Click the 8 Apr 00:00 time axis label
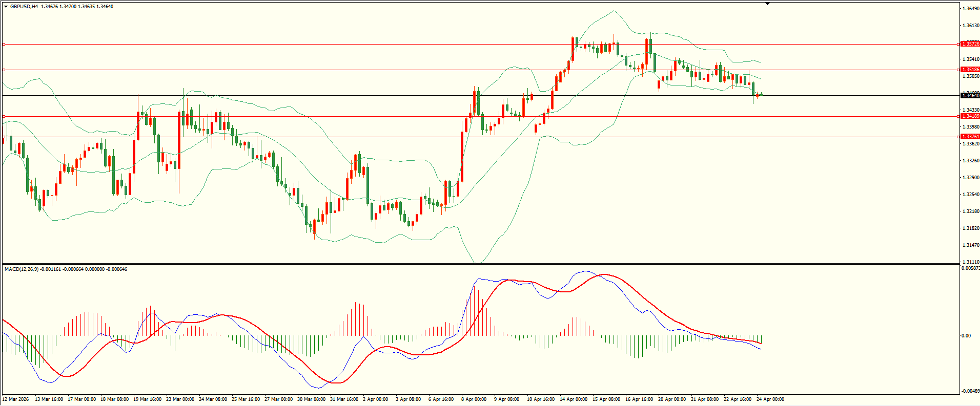Image resolution: width=980 pixels, height=406 pixels. [x=474, y=399]
